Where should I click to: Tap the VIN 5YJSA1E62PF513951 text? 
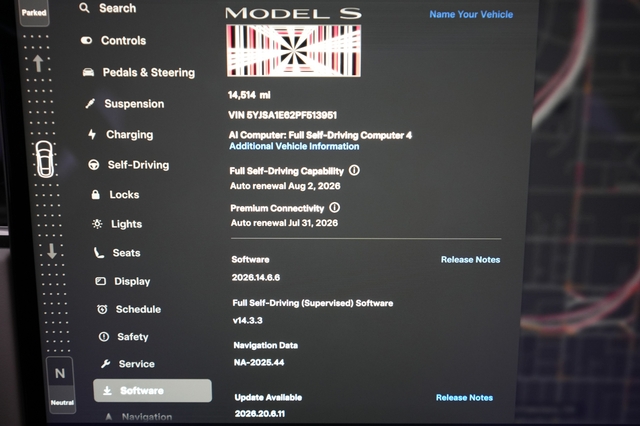click(x=282, y=115)
